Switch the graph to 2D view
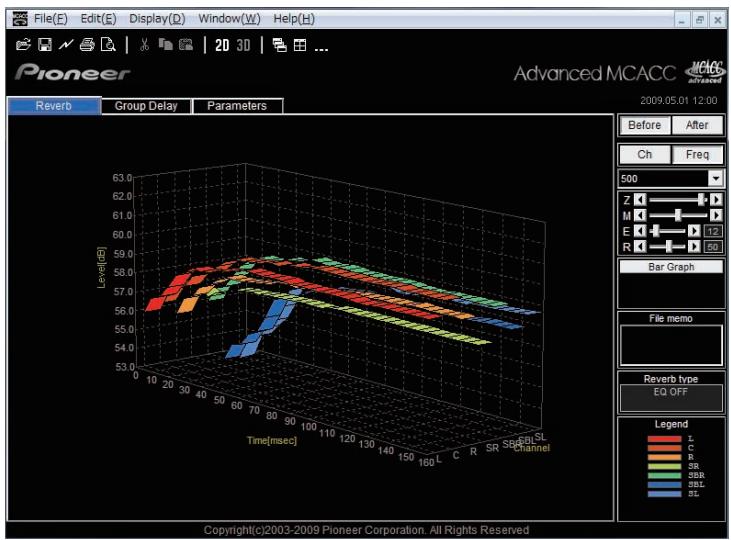The height and width of the screenshot is (540, 731). [x=222, y=45]
